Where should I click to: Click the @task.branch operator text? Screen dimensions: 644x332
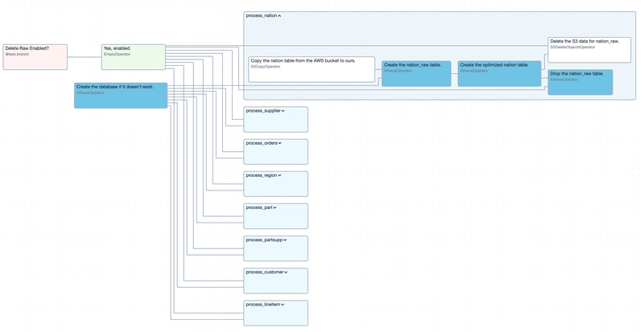(17, 54)
